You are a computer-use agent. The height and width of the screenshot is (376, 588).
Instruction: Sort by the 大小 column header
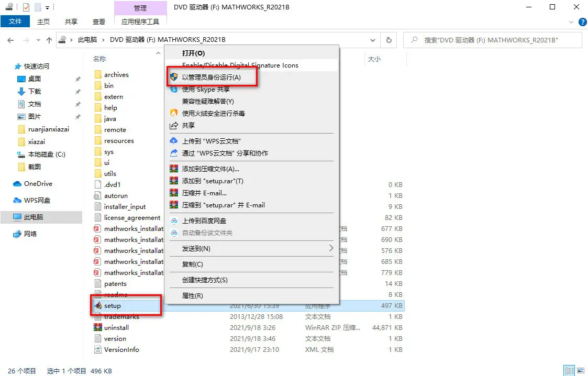point(374,59)
